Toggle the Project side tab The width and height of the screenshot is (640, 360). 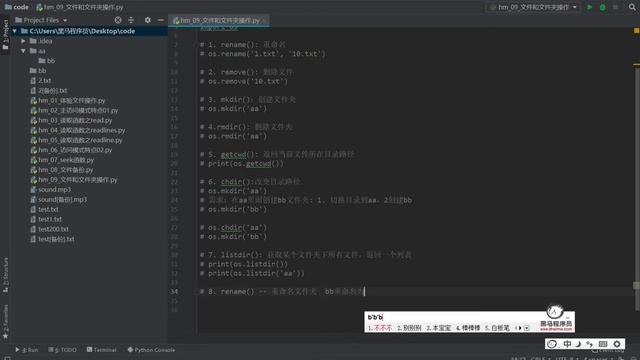(5, 35)
